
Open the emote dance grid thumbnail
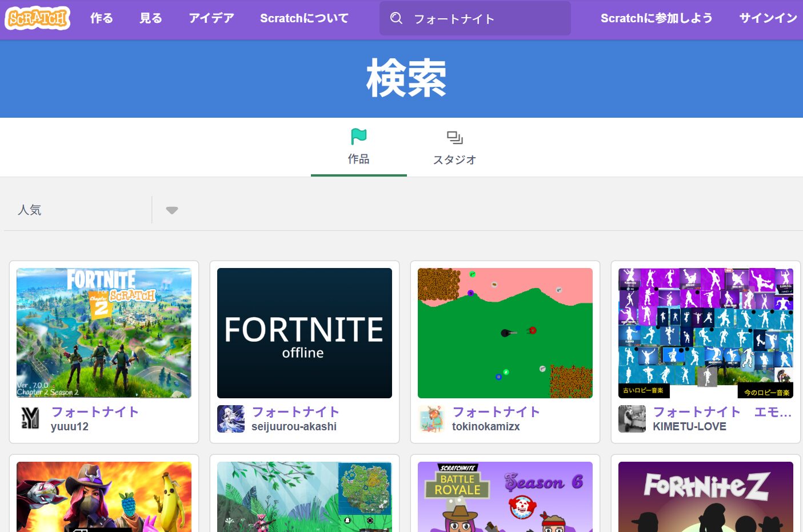coord(706,333)
